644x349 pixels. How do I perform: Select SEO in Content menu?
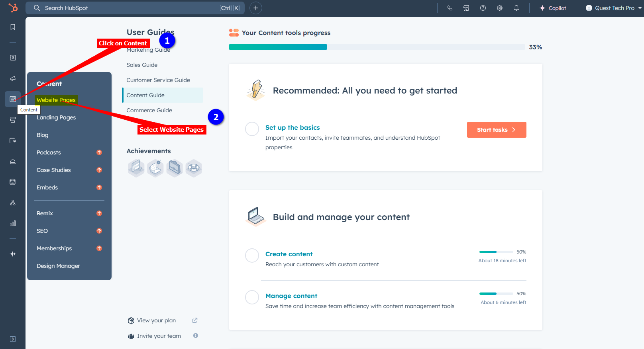42,231
